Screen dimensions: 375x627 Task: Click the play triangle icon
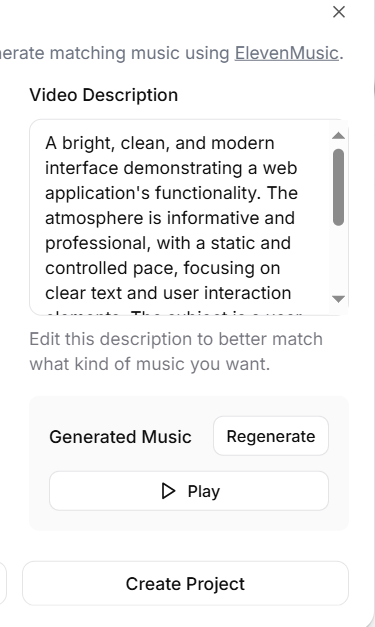click(168, 491)
